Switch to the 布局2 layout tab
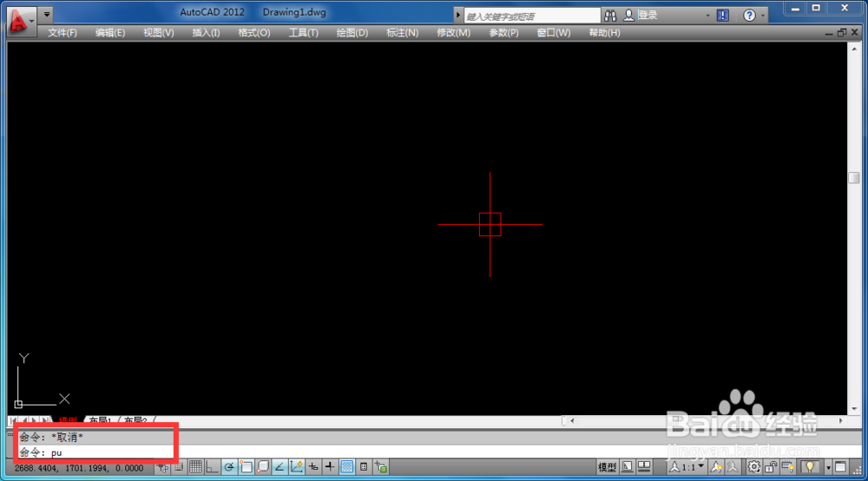Viewport: 868px width, 481px height. (x=135, y=421)
